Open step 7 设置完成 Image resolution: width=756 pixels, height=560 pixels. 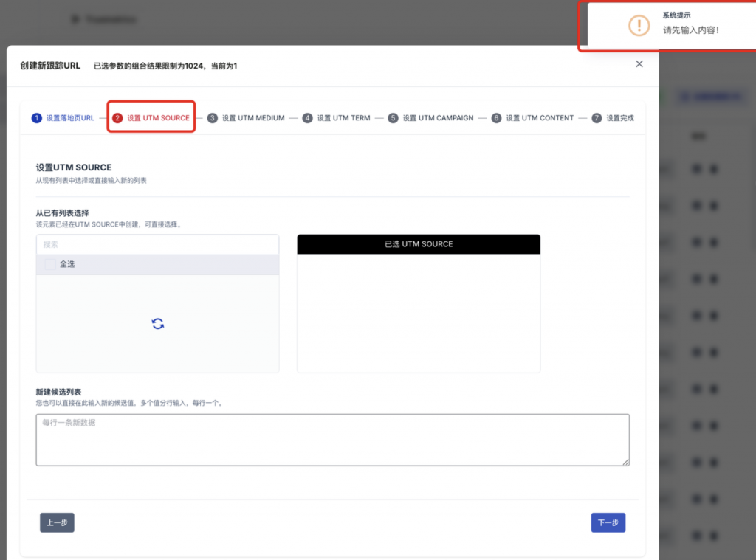[613, 118]
